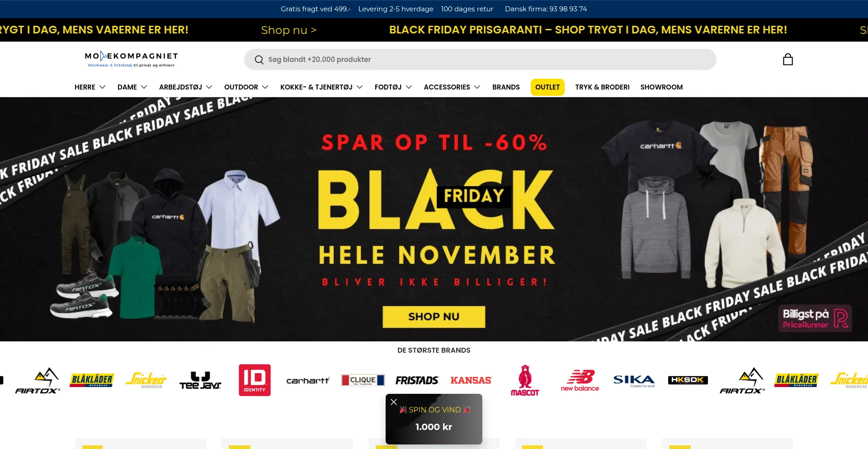Image resolution: width=868 pixels, height=449 pixels.
Task: Select the red ID Identity brand logo
Action: (x=255, y=380)
